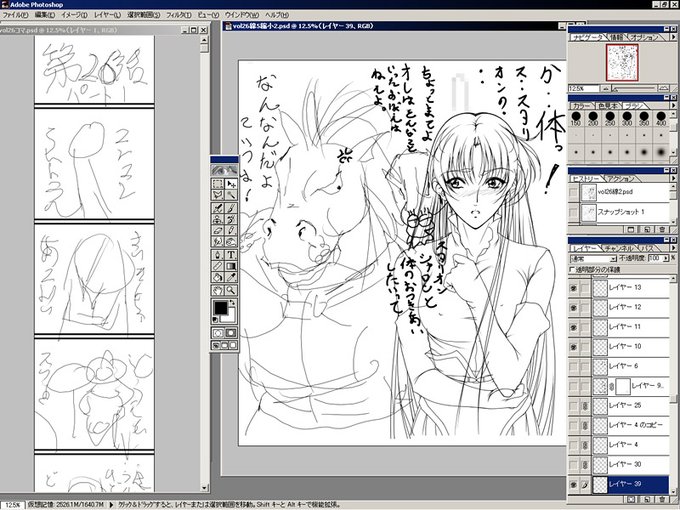680x510 pixels.
Task: Create new layer in Layers palette
Action: [x=647, y=500]
